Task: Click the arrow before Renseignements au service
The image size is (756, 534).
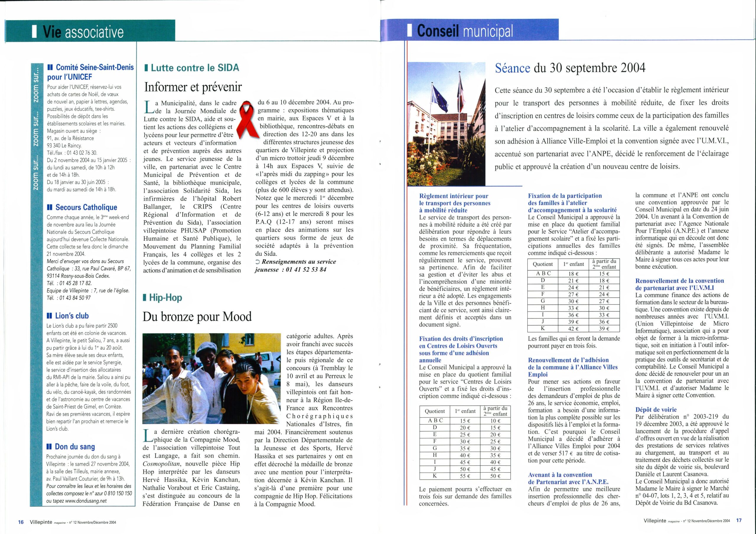Action: pyautogui.click(x=257, y=262)
